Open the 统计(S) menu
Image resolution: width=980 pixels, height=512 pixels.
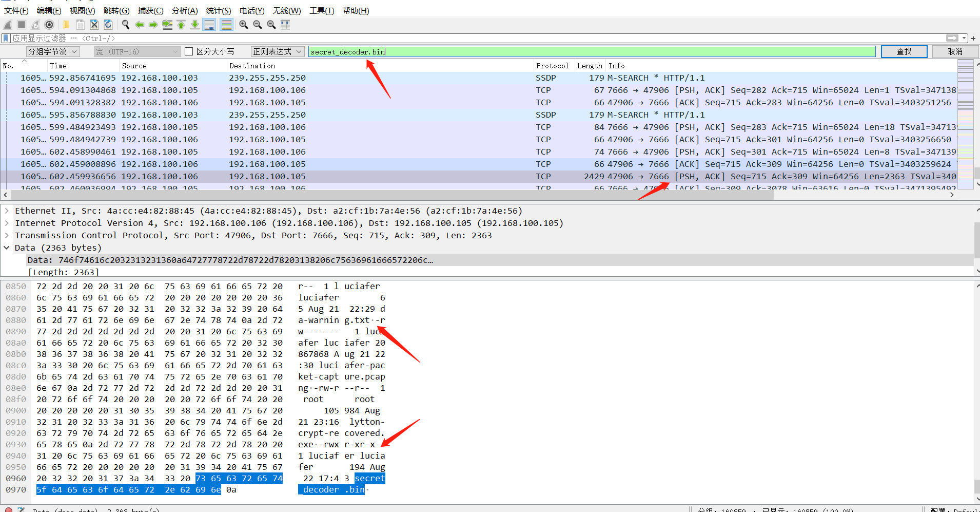click(x=219, y=11)
